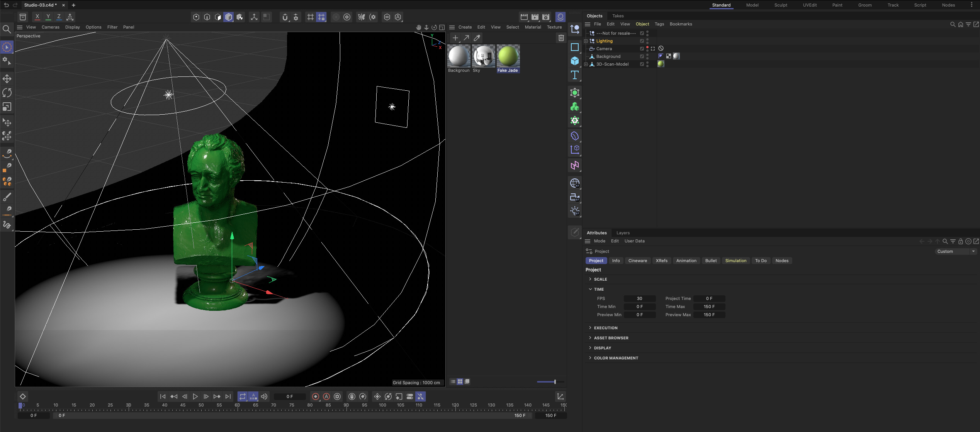The height and width of the screenshot is (432, 980).
Task: Click the coordinate system icon
Action: (70, 17)
